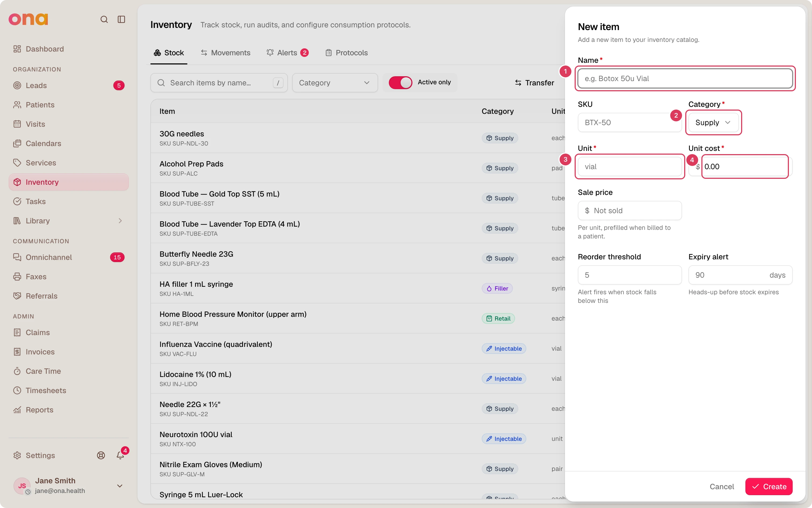The image size is (812, 508).
Task: Open Claims under Admin
Action: [x=68, y=332]
